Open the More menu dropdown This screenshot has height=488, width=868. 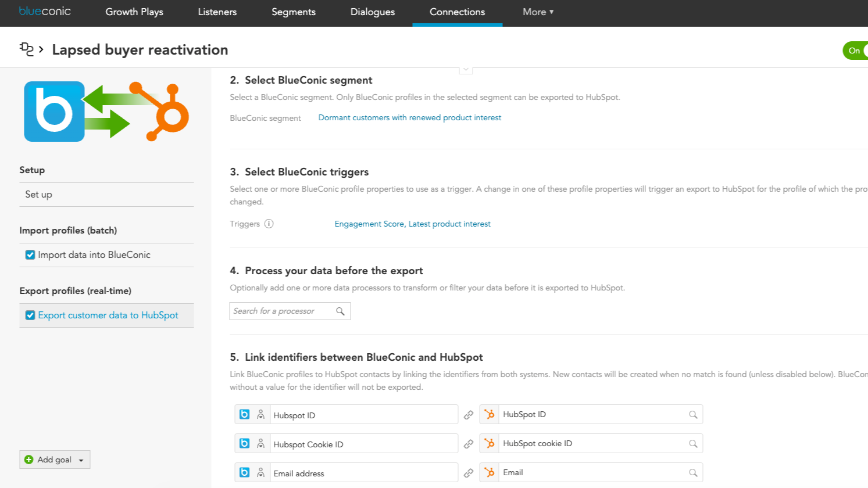coord(538,12)
